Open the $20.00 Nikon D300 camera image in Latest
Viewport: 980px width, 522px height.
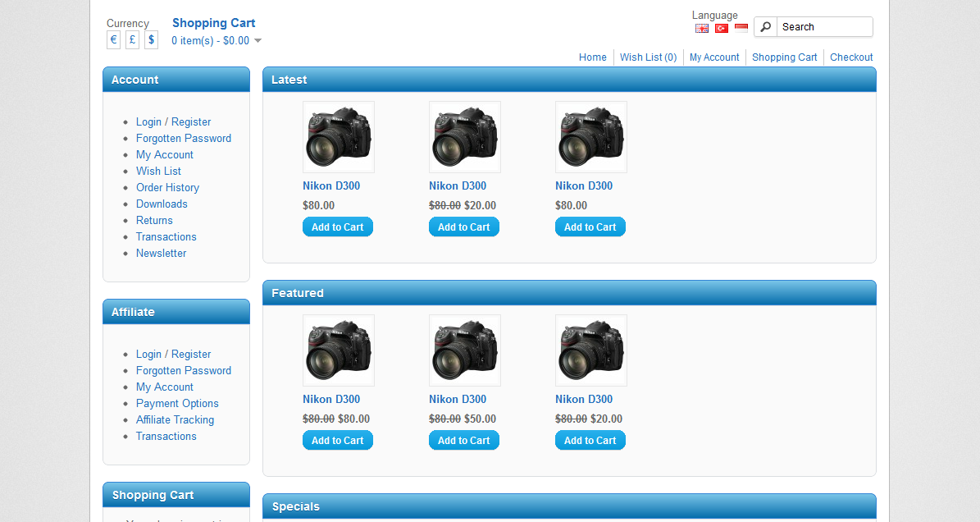click(465, 137)
